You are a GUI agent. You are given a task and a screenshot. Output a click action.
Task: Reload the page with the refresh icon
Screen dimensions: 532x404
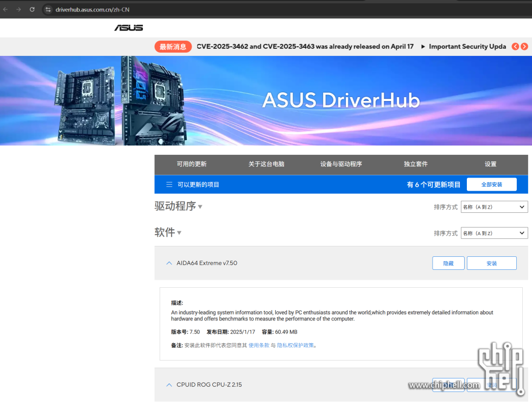[x=32, y=10]
